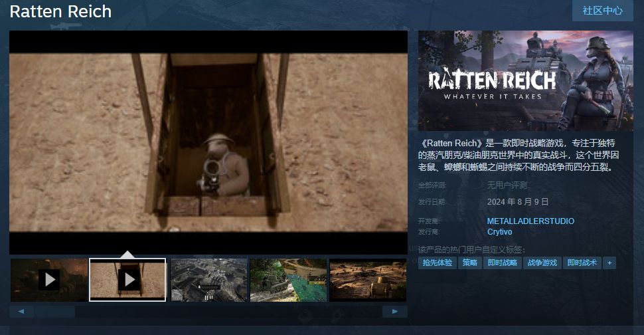Open the desert battlefield screenshot thumbnail
Screen dimensions: 644x335
click(x=368, y=280)
